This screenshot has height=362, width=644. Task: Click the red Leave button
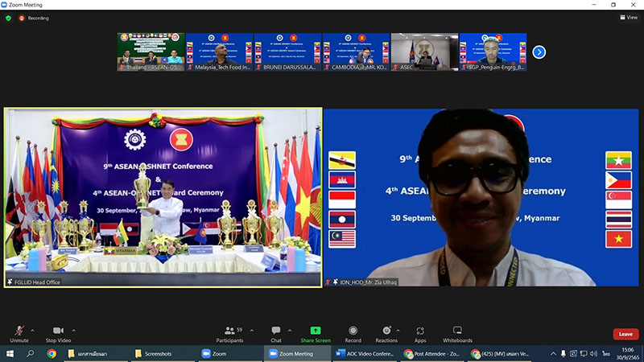pos(625,334)
